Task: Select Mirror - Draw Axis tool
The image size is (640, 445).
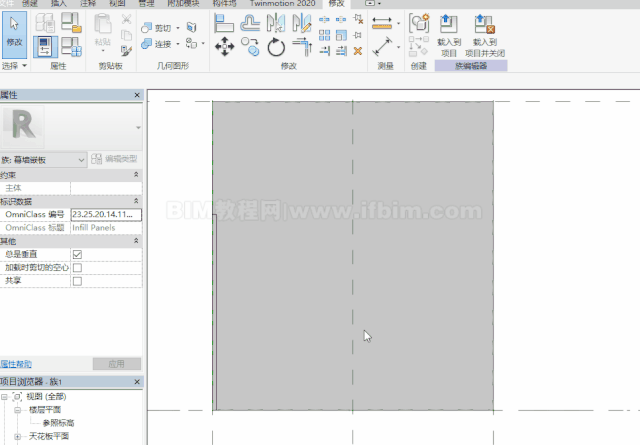Action: (302, 23)
